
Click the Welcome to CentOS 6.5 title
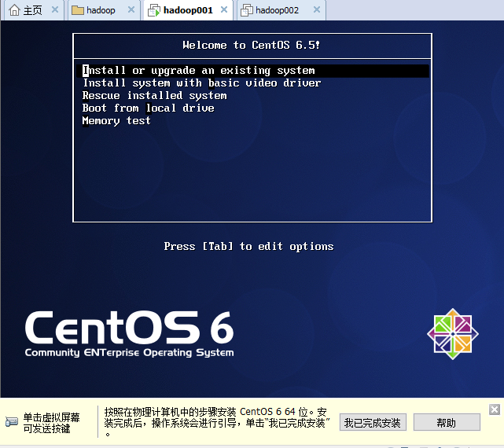[251, 46]
